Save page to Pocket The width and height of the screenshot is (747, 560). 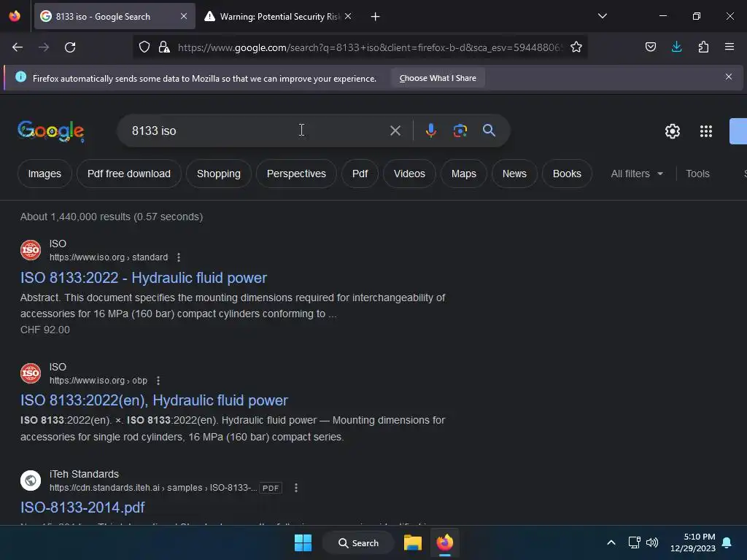coord(650,47)
